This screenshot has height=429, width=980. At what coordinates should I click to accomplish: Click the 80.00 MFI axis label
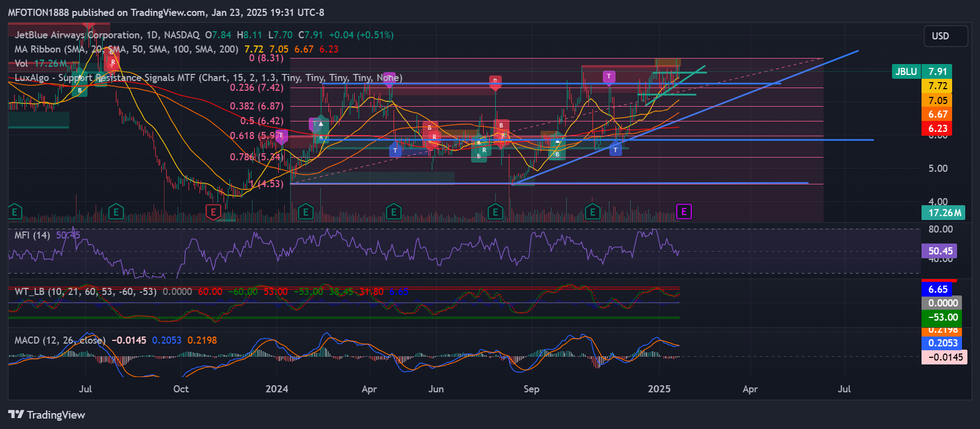[x=940, y=229]
